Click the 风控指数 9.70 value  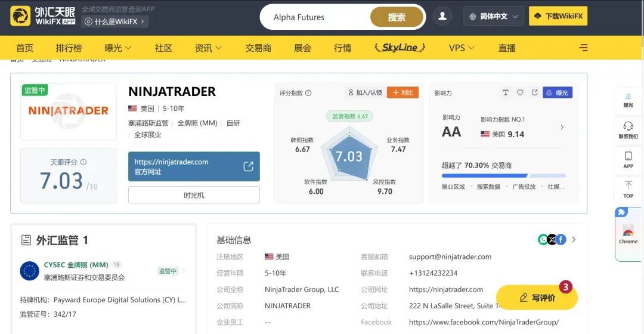coord(385,191)
